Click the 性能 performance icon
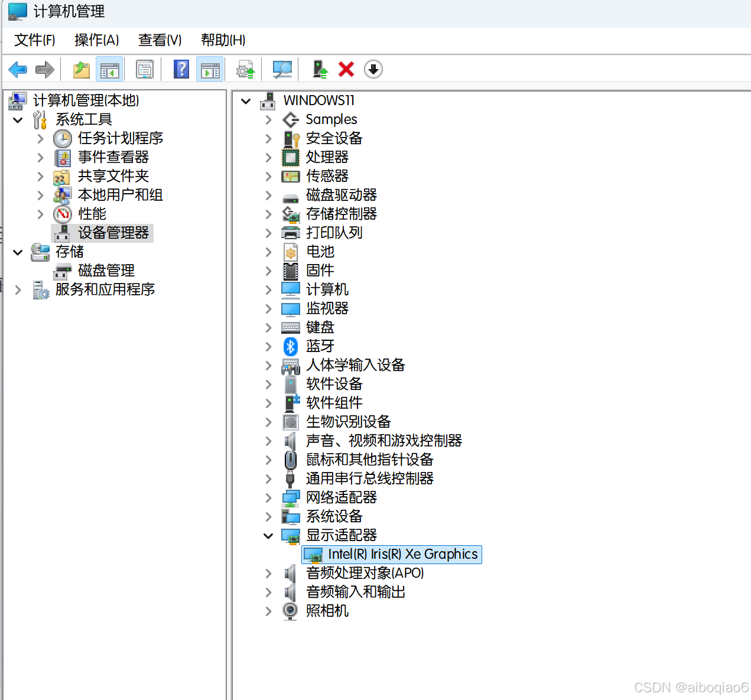The image size is (751, 700). click(63, 214)
